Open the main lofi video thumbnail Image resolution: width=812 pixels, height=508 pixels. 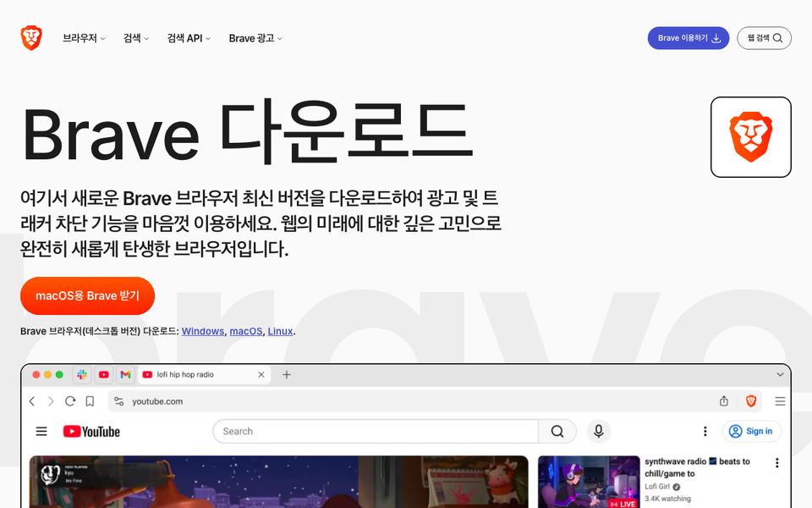[x=279, y=482]
